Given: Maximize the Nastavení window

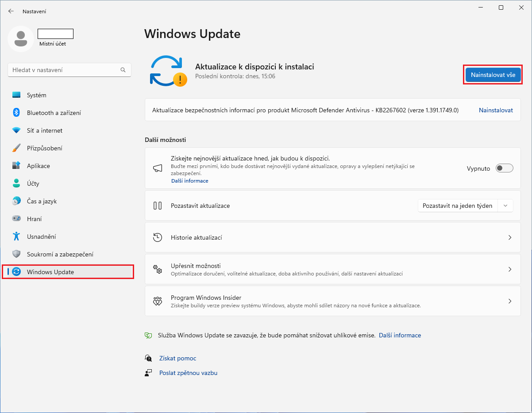Looking at the screenshot, I should [501, 8].
